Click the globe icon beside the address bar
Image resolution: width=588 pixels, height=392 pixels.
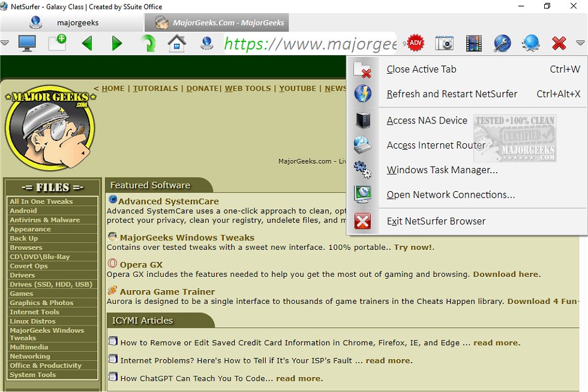(206, 44)
